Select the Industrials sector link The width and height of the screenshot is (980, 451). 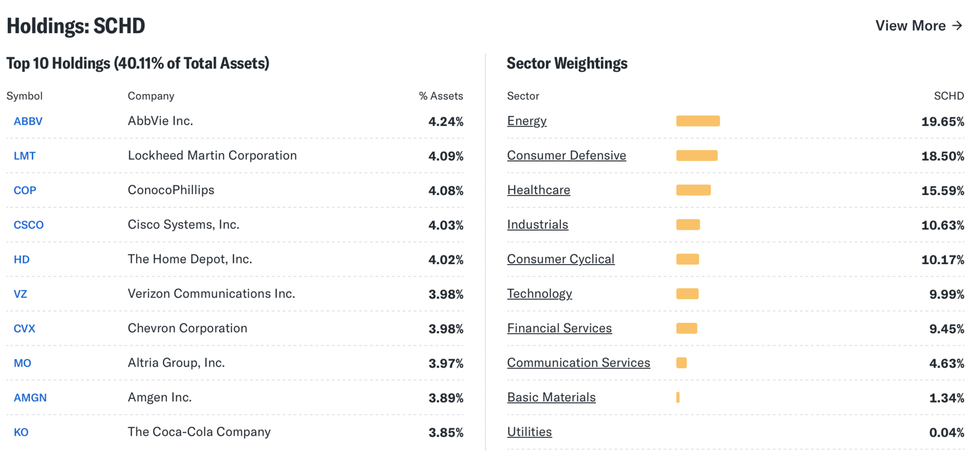coord(537,225)
